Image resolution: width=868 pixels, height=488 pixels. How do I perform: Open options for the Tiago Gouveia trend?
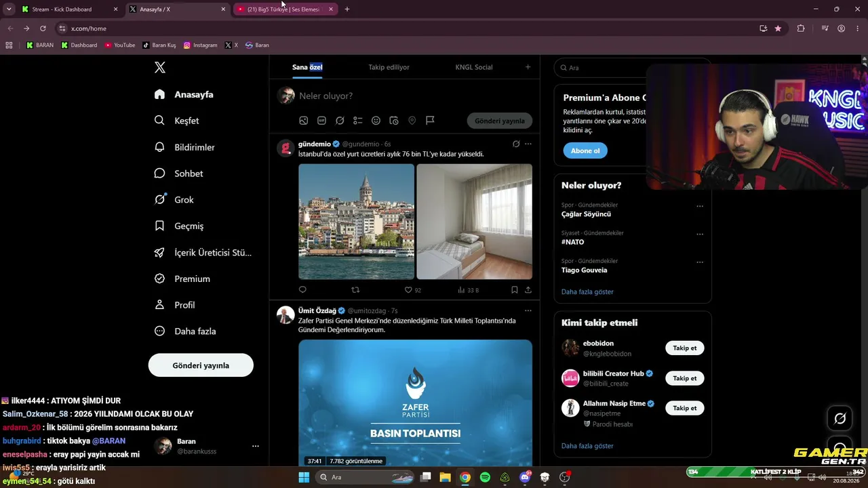coord(700,262)
